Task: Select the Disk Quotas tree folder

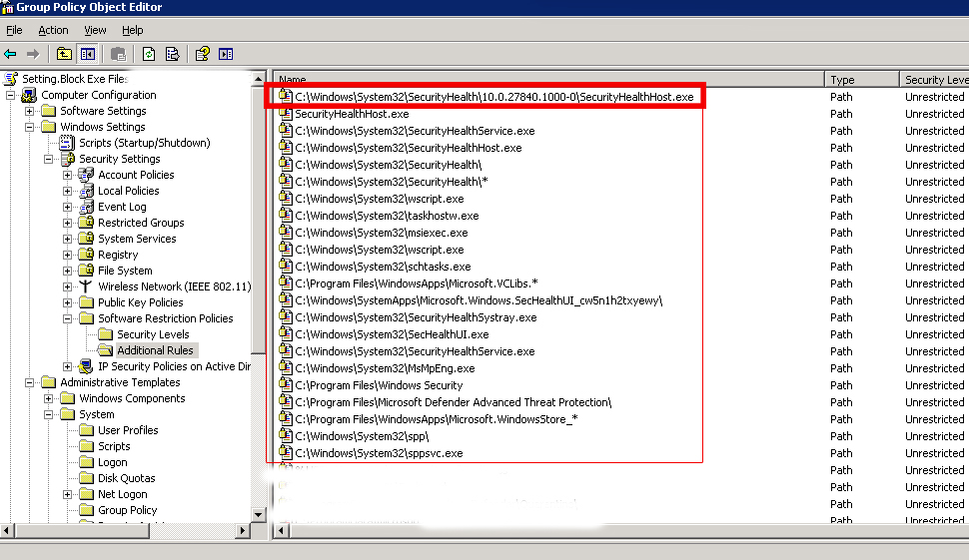Action: pyautogui.click(x=126, y=478)
